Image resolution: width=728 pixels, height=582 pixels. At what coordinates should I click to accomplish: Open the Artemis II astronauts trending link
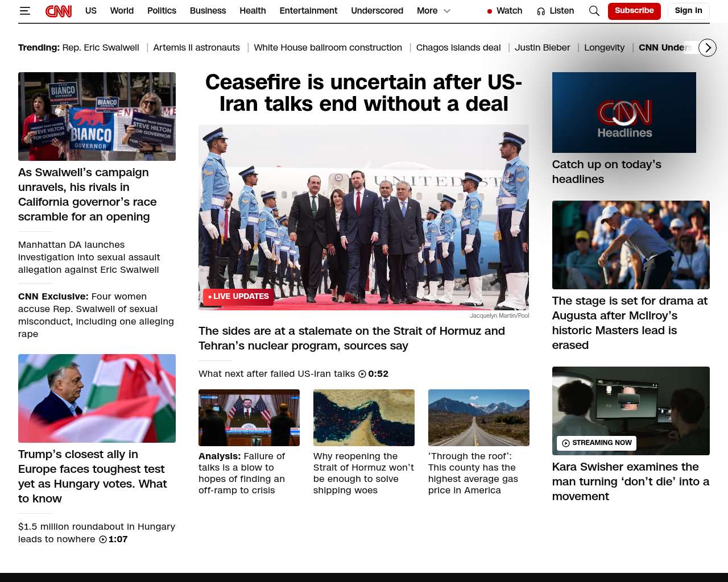(x=196, y=48)
